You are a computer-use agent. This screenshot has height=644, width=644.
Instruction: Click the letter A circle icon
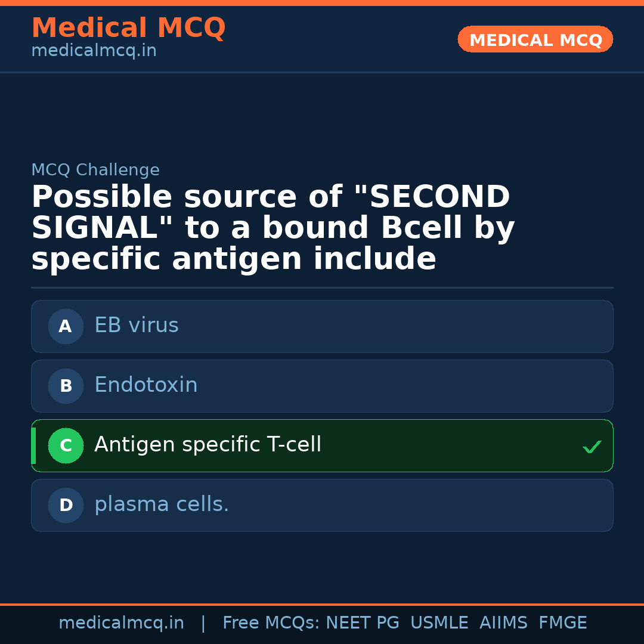66,326
